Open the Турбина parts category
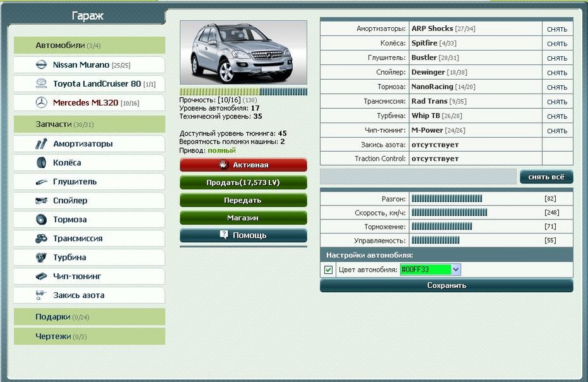Image resolution: width=588 pixels, height=382 pixels. click(x=89, y=257)
